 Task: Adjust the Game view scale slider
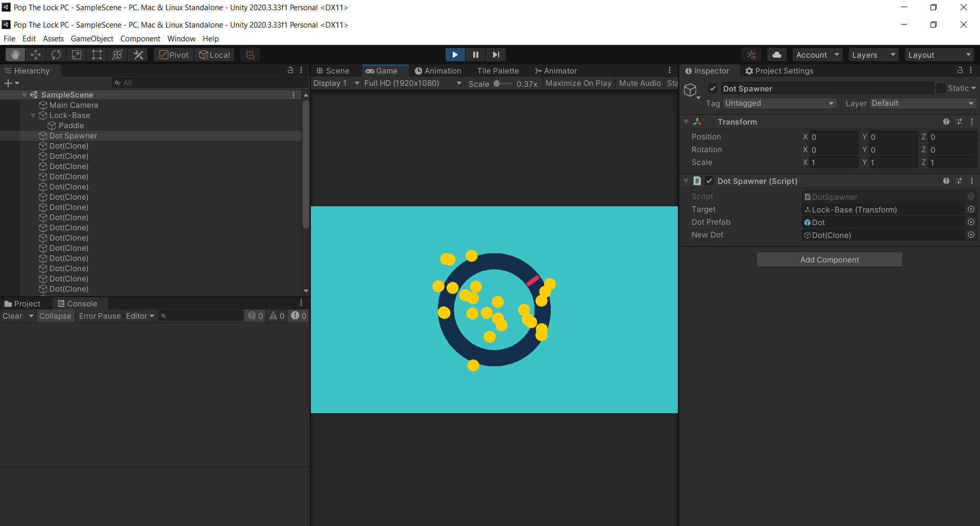tap(498, 84)
